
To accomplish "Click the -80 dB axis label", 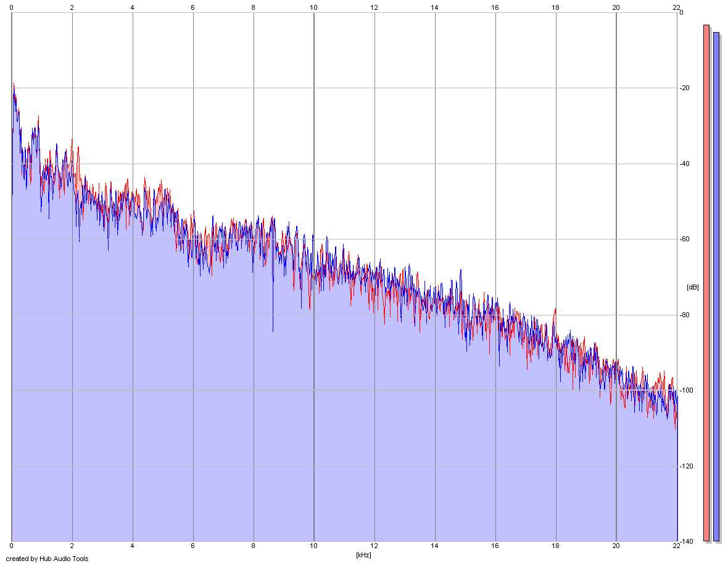I will [x=685, y=315].
